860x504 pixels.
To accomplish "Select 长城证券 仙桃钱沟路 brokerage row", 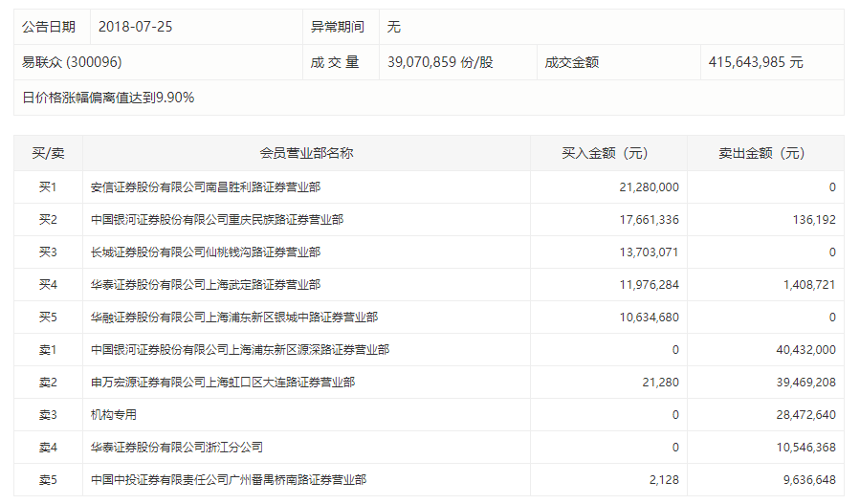I will [205, 252].
